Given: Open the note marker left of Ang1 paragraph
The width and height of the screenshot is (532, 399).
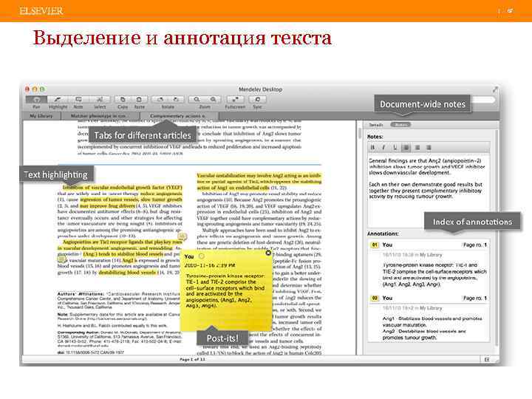Looking at the screenshot, I should pyautogui.click(x=61, y=259).
